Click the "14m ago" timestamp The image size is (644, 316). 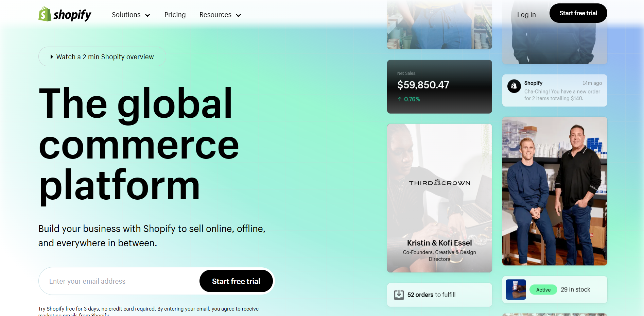592,83
